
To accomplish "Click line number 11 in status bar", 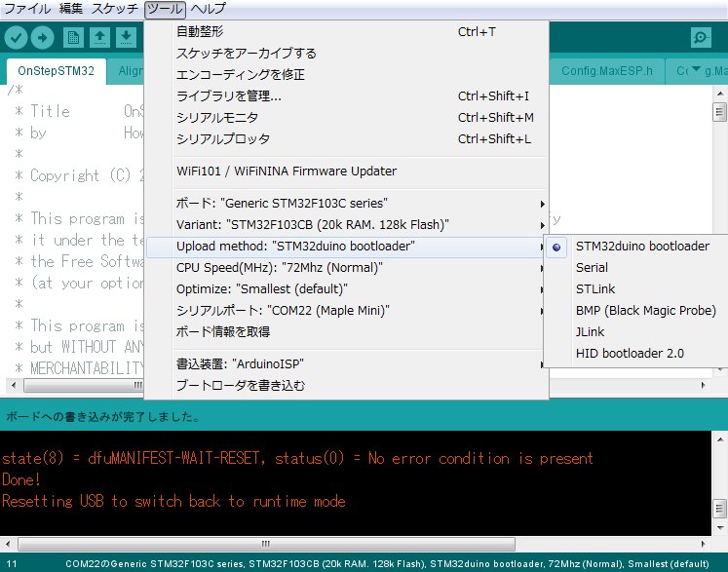I will click(x=12, y=563).
